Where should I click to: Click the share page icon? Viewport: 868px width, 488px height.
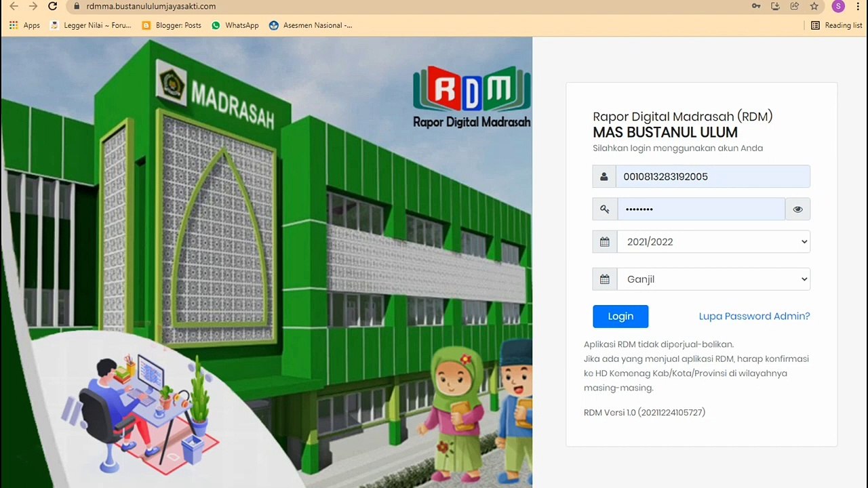tap(795, 6)
